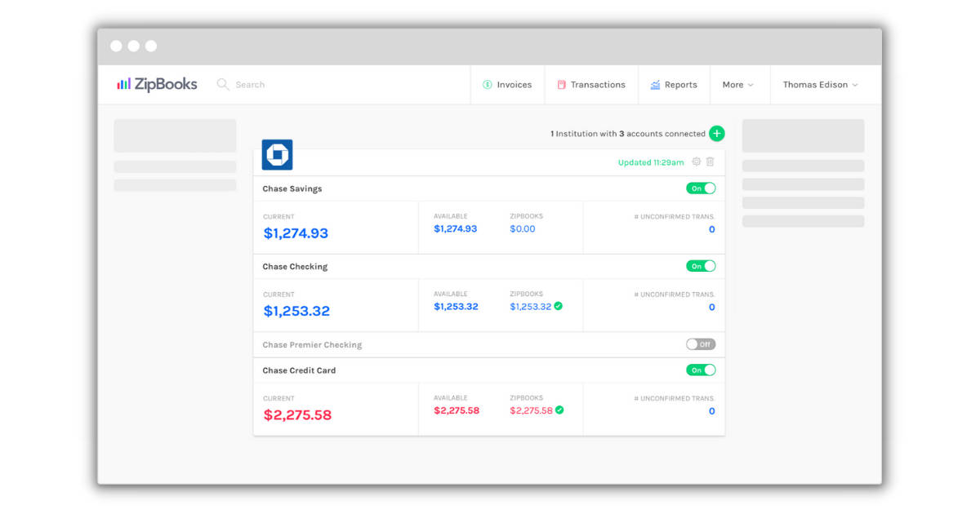The height and width of the screenshot is (514, 980).
Task: Click the red Transactions receipt icon
Action: 561,84
